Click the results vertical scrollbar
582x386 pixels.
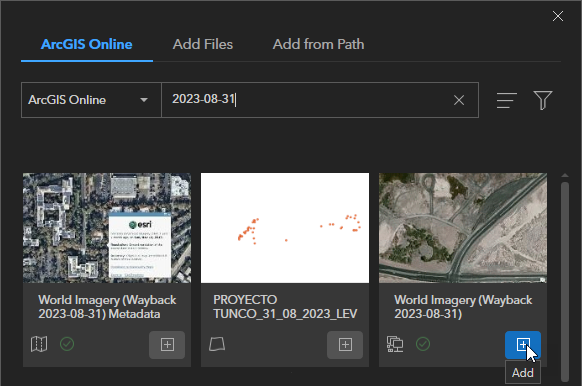pos(565,281)
